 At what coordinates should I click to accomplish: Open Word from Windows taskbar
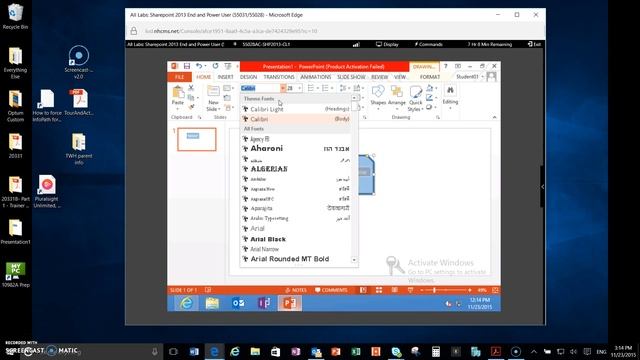tap(194, 351)
